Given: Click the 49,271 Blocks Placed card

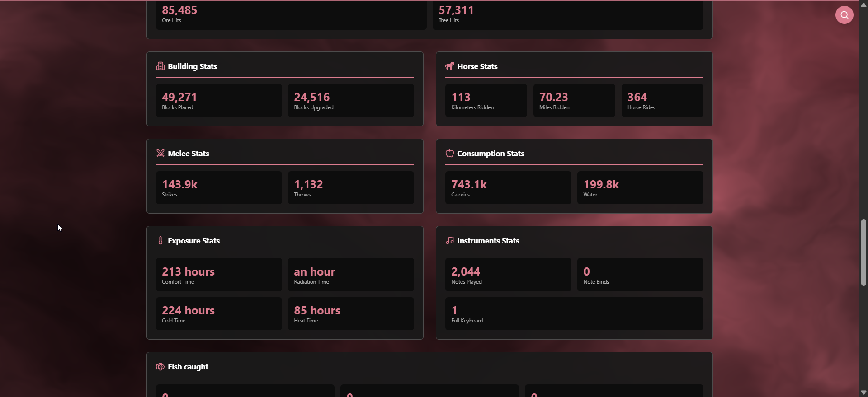Looking at the screenshot, I should click(x=219, y=101).
